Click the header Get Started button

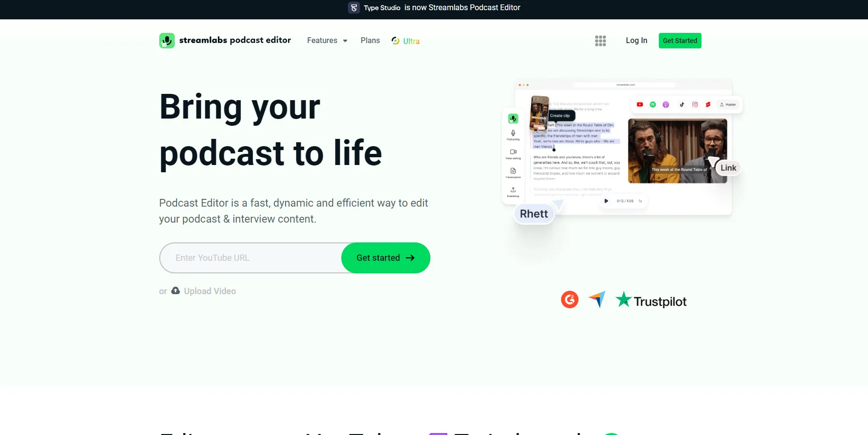pyautogui.click(x=680, y=41)
